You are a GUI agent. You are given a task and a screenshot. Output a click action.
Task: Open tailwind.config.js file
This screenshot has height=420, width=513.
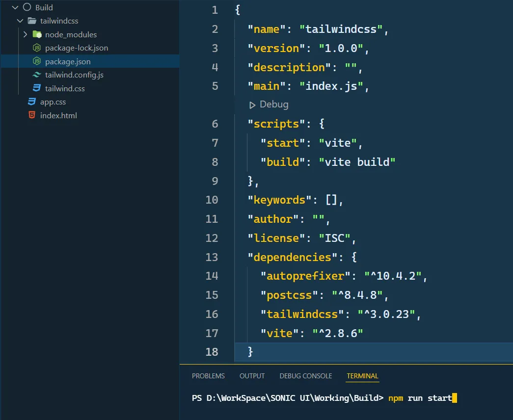(74, 75)
